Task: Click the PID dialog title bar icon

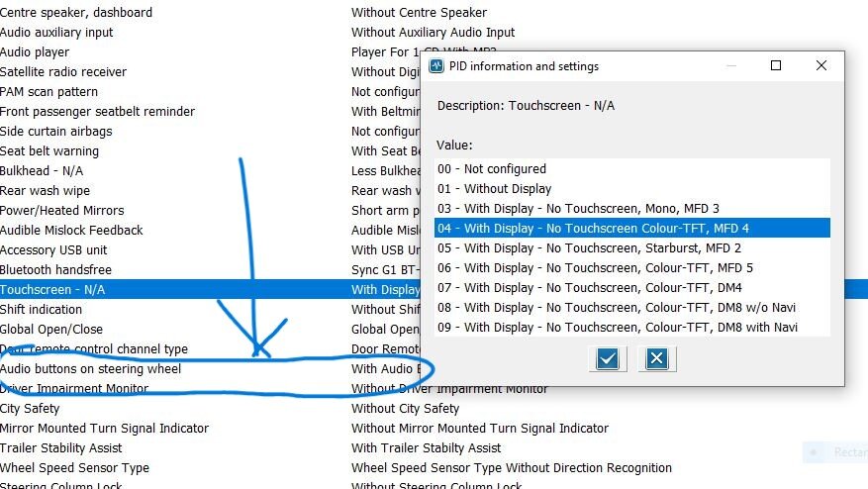Action: [x=436, y=66]
